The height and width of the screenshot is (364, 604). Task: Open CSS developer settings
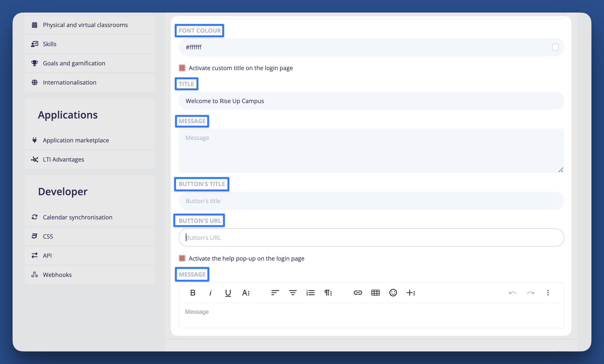pyautogui.click(x=90, y=236)
